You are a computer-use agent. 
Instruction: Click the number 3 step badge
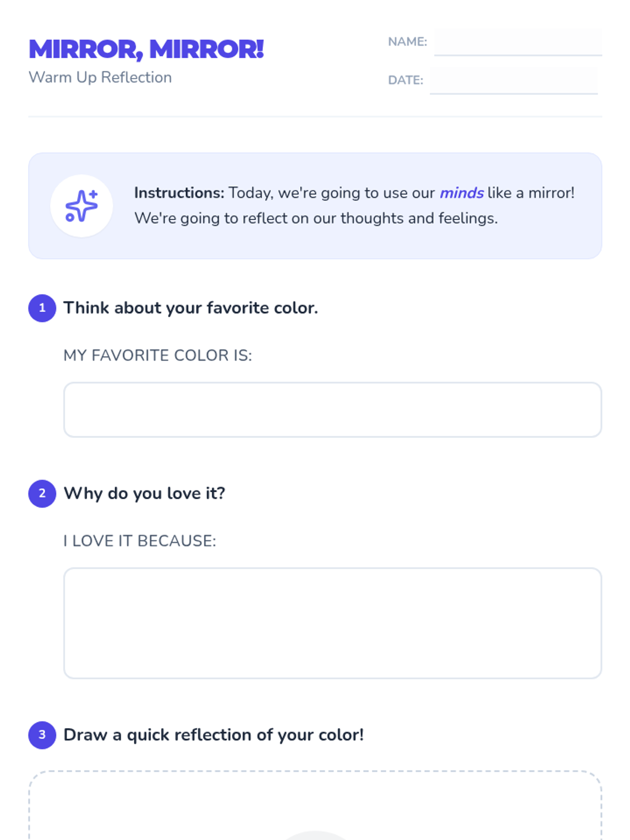42,735
